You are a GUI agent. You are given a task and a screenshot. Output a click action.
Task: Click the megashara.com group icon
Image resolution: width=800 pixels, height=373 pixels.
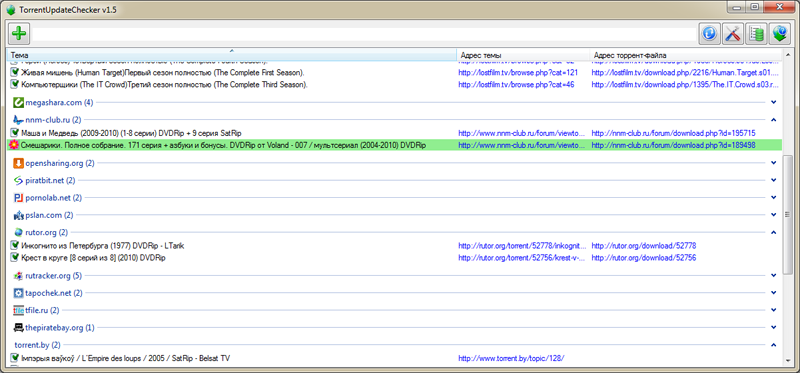[x=18, y=103]
